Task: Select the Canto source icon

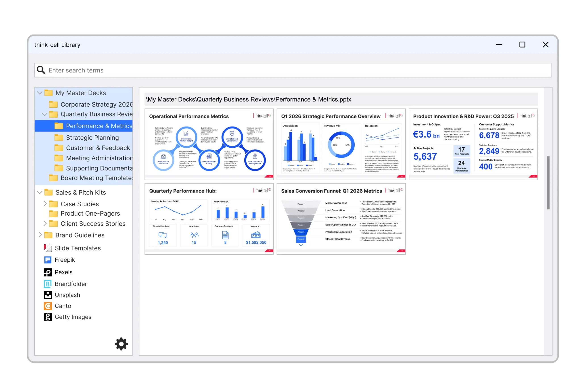Action: point(48,306)
